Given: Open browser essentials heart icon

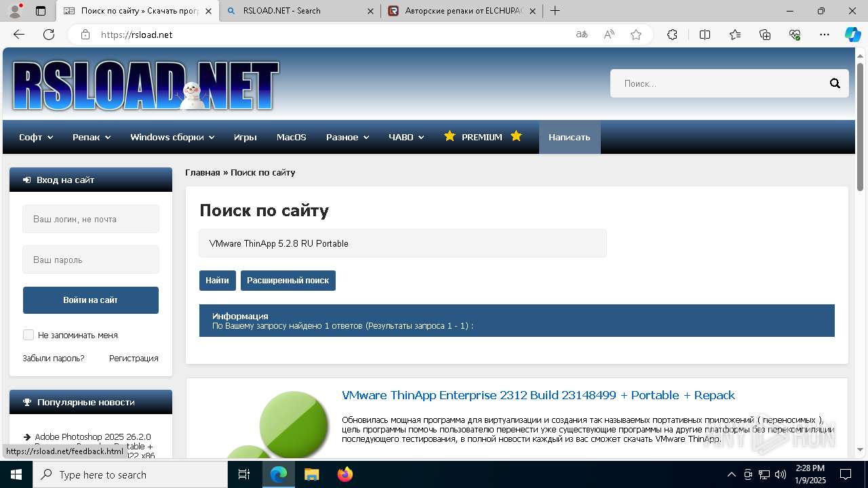Looking at the screenshot, I should tap(795, 35).
